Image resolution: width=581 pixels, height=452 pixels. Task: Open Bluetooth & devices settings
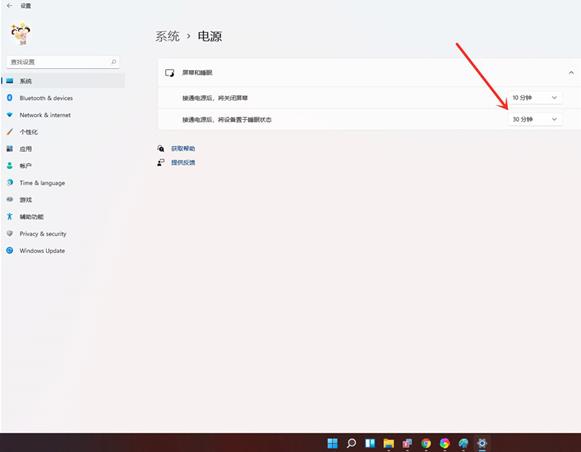tap(63, 98)
